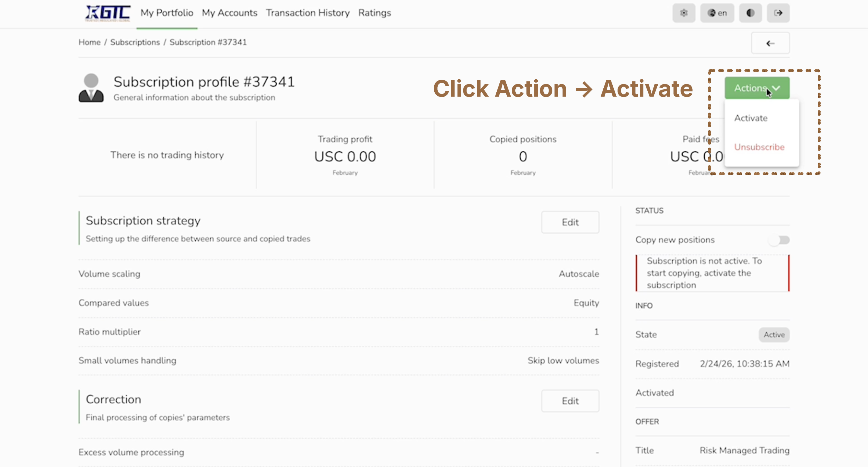
Task: Open the Ratings section
Action: [375, 13]
